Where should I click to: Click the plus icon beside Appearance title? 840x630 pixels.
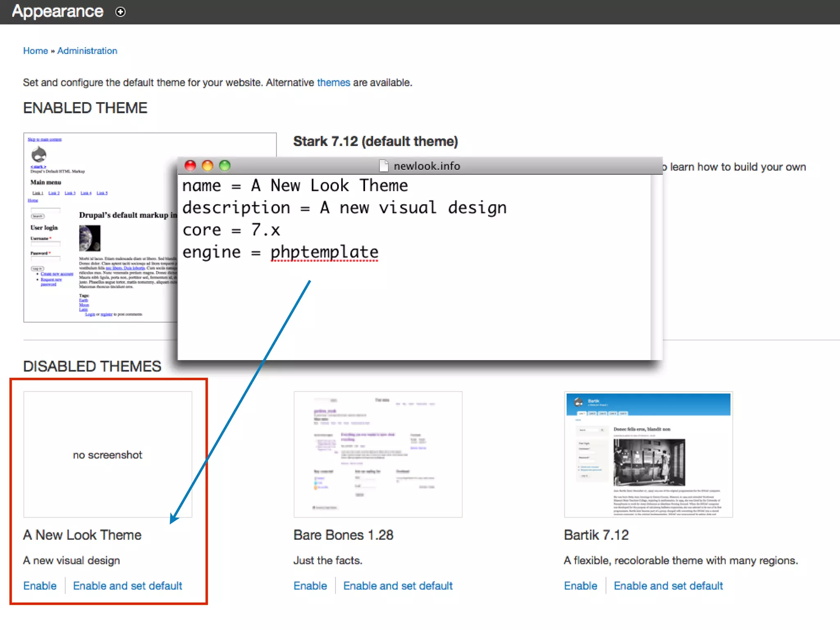pyautogui.click(x=120, y=12)
